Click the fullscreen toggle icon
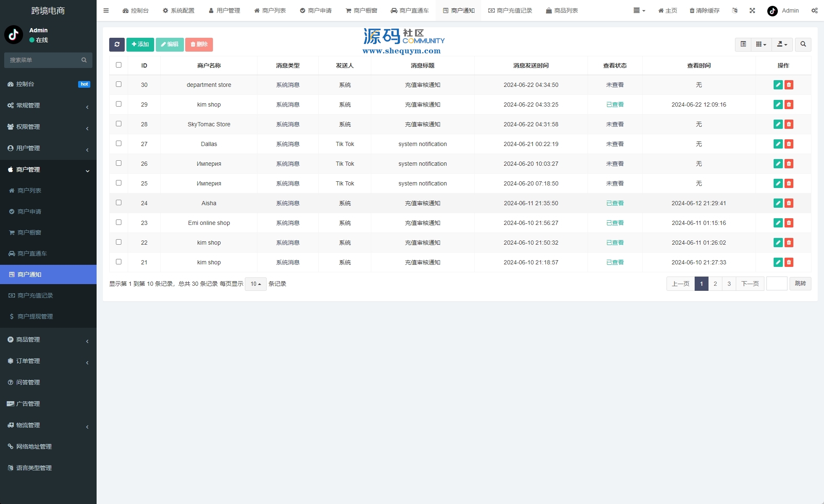Viewport: 824px width, 504px height. [752, 10]
